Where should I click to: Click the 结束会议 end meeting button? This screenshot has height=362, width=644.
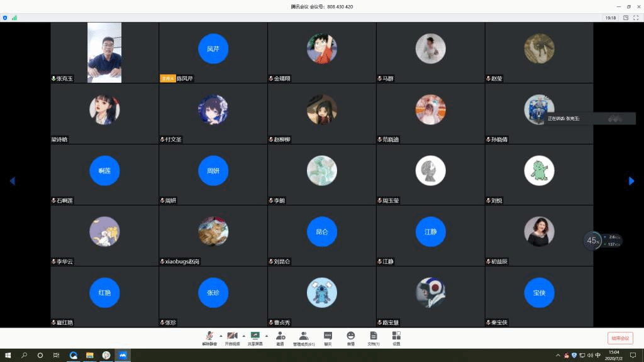coord(620,338)
